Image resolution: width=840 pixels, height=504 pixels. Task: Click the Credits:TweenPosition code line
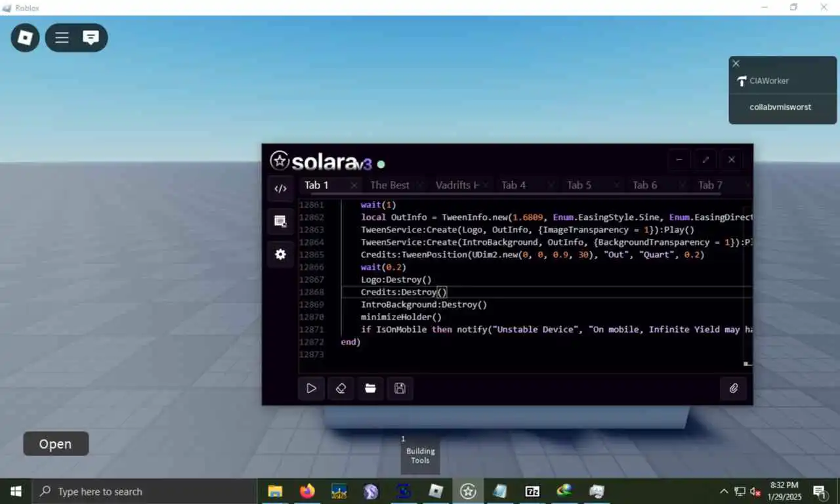tap(532, 255)
